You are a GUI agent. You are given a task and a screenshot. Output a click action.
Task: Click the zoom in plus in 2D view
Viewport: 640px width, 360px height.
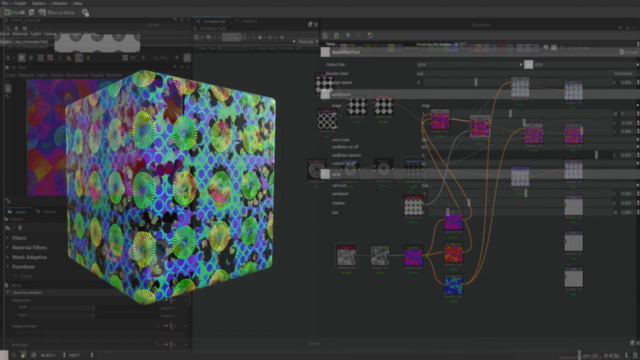(177, 58)
